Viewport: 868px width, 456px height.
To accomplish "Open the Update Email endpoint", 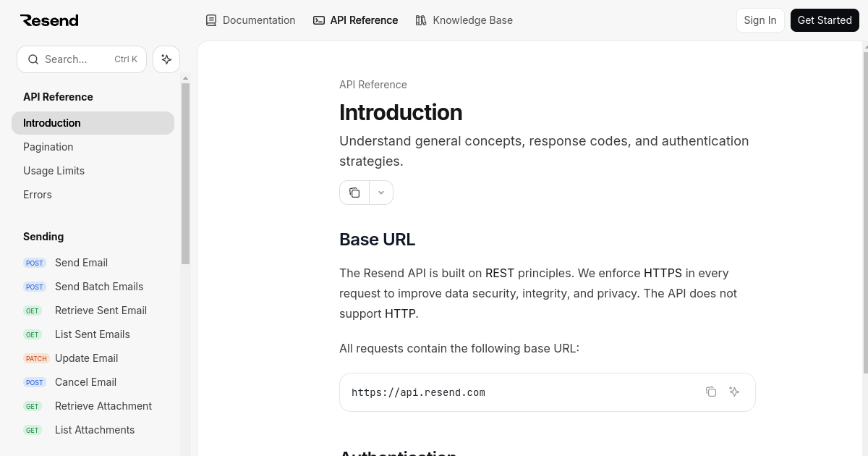I will [93, 358].
